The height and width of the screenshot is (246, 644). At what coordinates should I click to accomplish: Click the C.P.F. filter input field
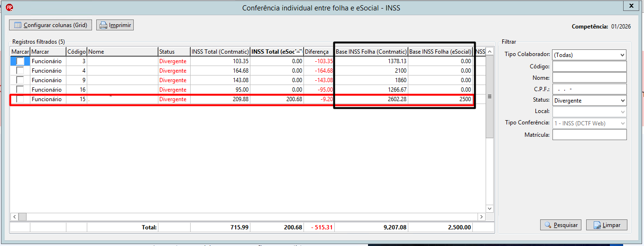[x=589, y=89]
